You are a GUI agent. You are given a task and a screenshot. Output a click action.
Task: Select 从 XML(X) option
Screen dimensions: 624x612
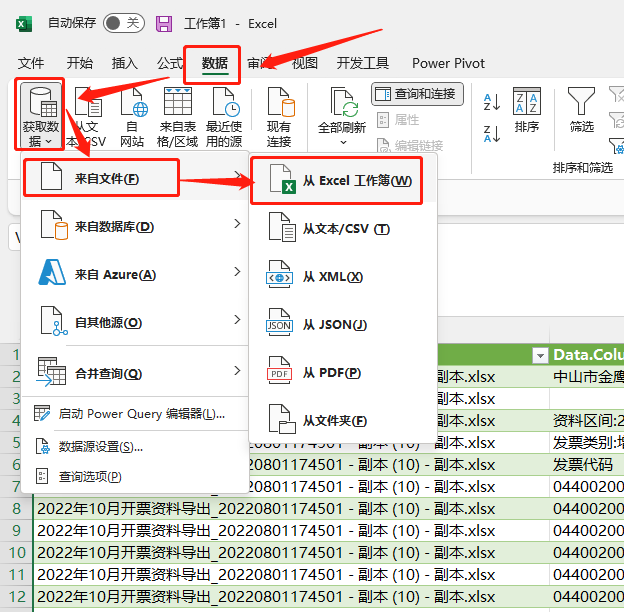coord(343,277)
